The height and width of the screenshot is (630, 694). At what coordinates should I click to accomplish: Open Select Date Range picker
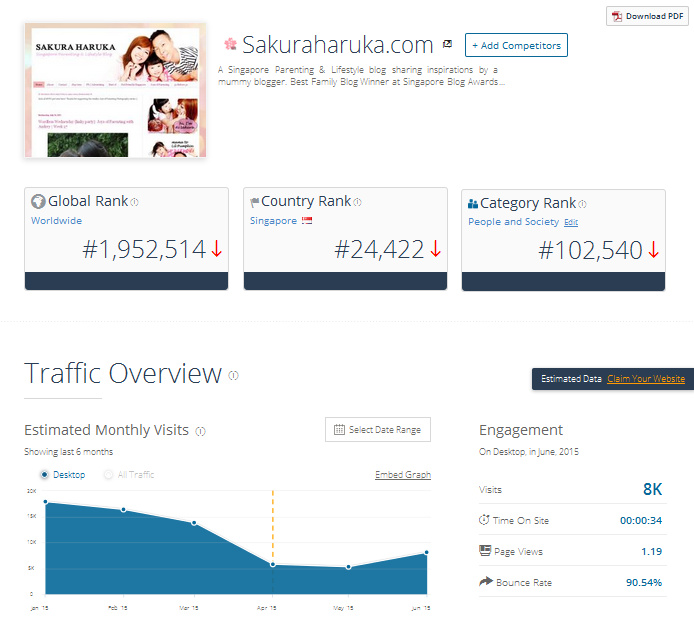pos(378,429)
